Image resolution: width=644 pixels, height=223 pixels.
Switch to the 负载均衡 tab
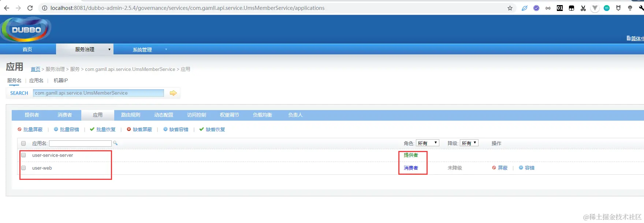tap(263, 115)
